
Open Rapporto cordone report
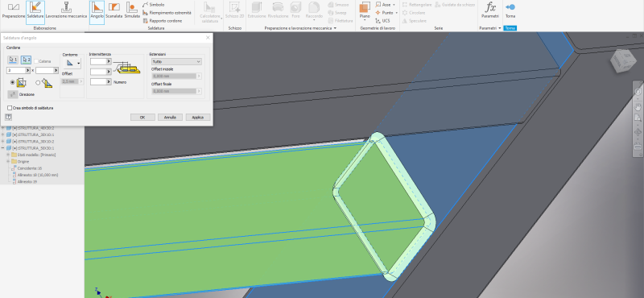(x=163, y=21)
